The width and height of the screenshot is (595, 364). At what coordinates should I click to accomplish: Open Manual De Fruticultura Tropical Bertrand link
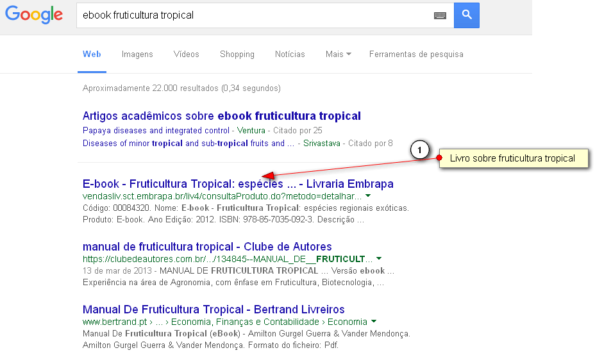pos(214,310)
